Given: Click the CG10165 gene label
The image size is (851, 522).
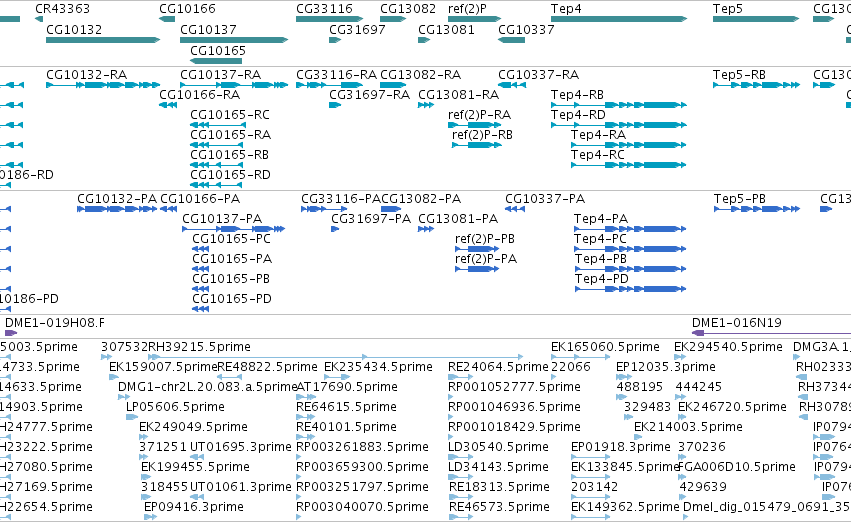Looking at the screenshot, I should [x=218, y=50].
